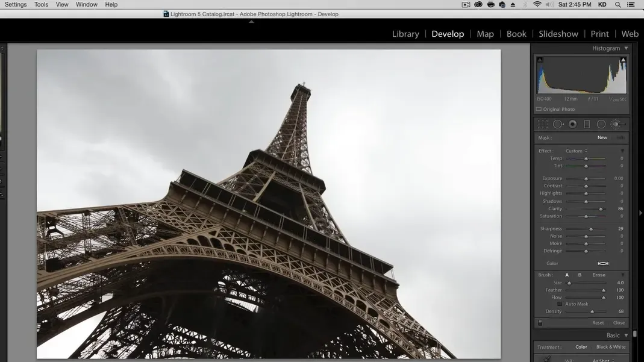The image size is (644, 362).
Task: Open the Window menu
Action: point(87,4)
